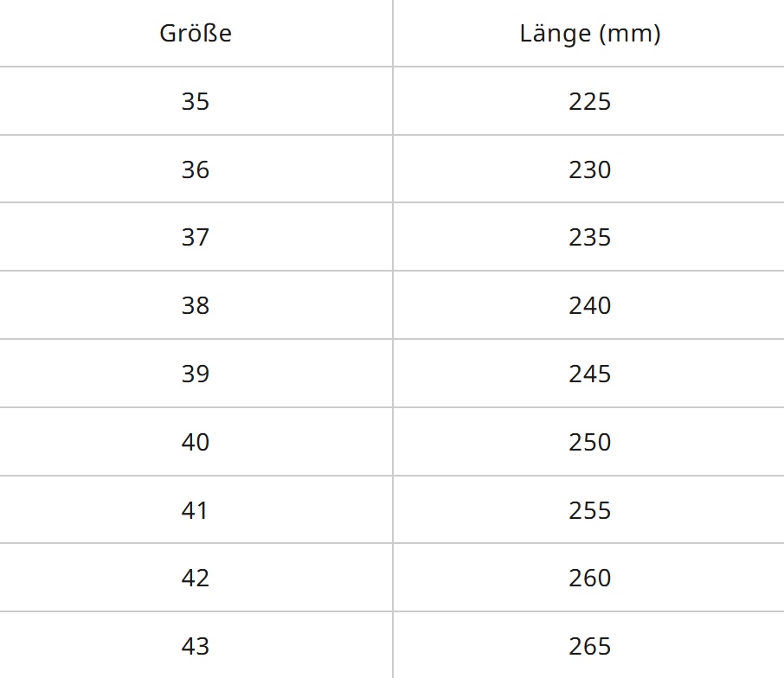
Task: Select the size 35 cell
Action: point(196,102)
